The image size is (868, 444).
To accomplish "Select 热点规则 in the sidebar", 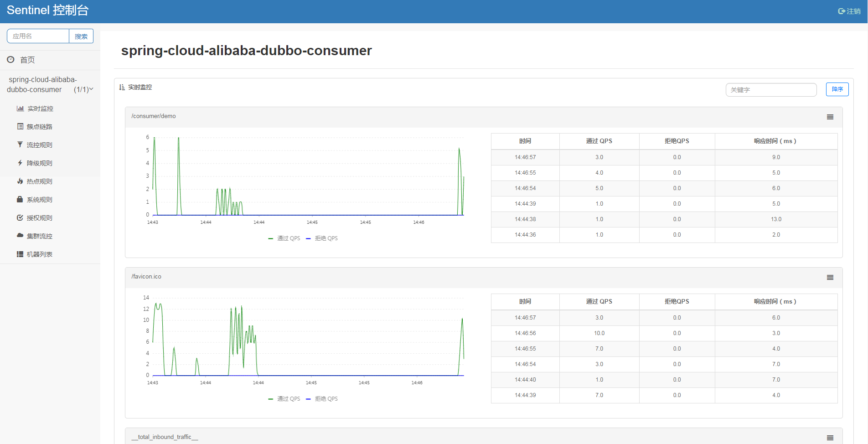I will [x=40, y=181].
